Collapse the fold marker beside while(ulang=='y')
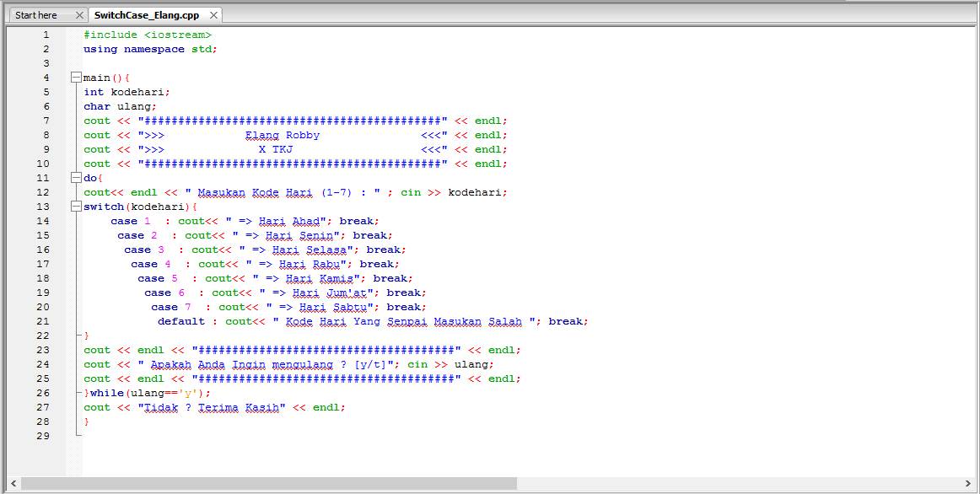This screenshot has width=980, height=494. pos(76,393)
